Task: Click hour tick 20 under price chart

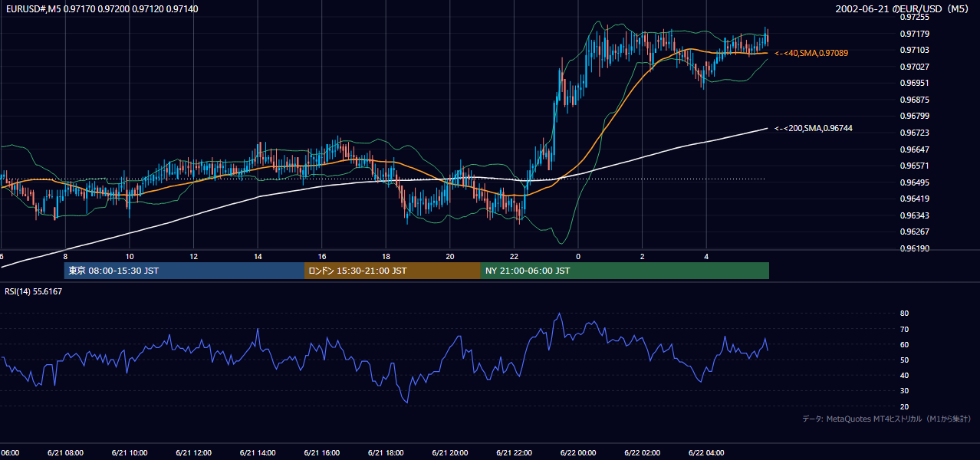Action: pos(450,256)
